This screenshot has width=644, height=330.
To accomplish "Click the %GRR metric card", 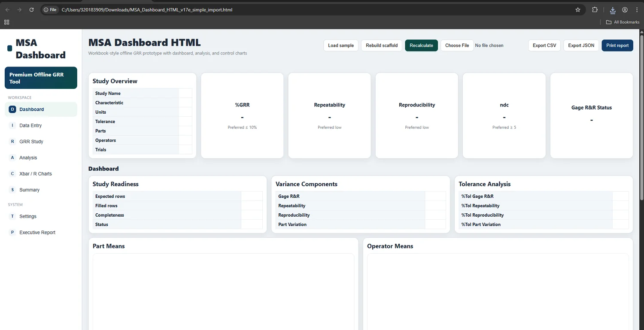I will 243,115.
